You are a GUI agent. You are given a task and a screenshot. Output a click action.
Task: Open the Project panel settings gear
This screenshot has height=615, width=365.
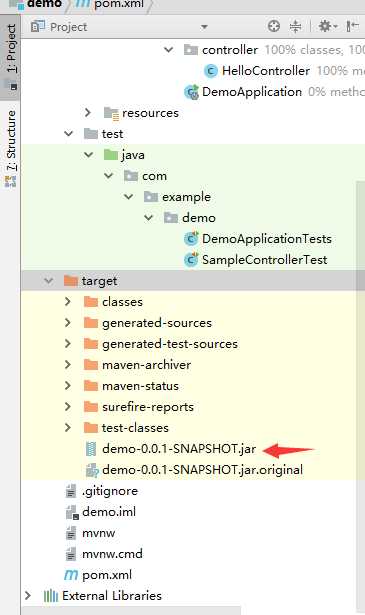point(327,26)
